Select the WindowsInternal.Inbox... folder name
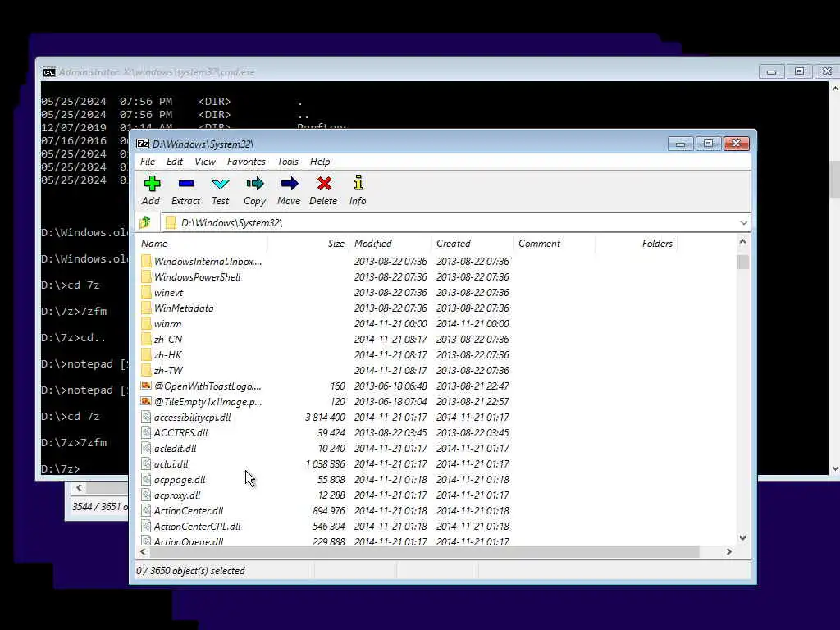This screenshot has height=630, width=840. coord(208,262)
